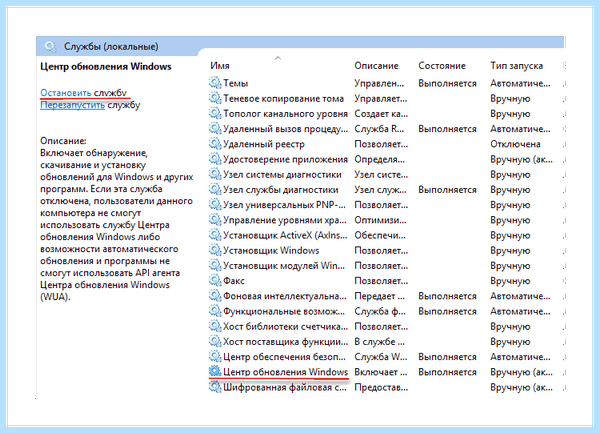Select Узел системы диагностики service

point(282,174)
